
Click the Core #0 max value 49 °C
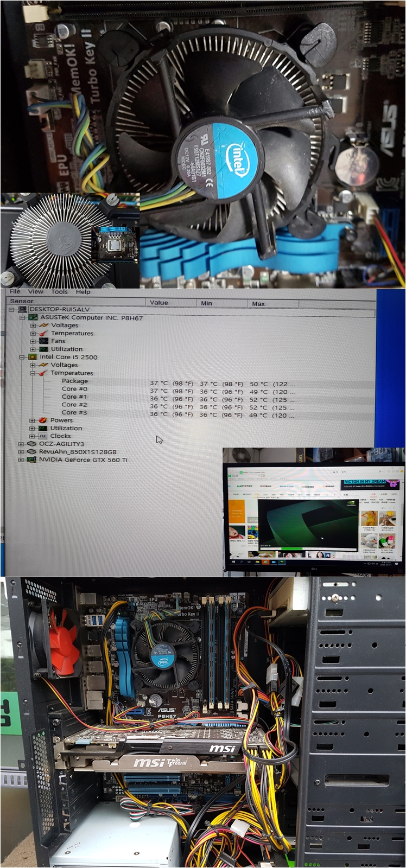pos(258,391)
